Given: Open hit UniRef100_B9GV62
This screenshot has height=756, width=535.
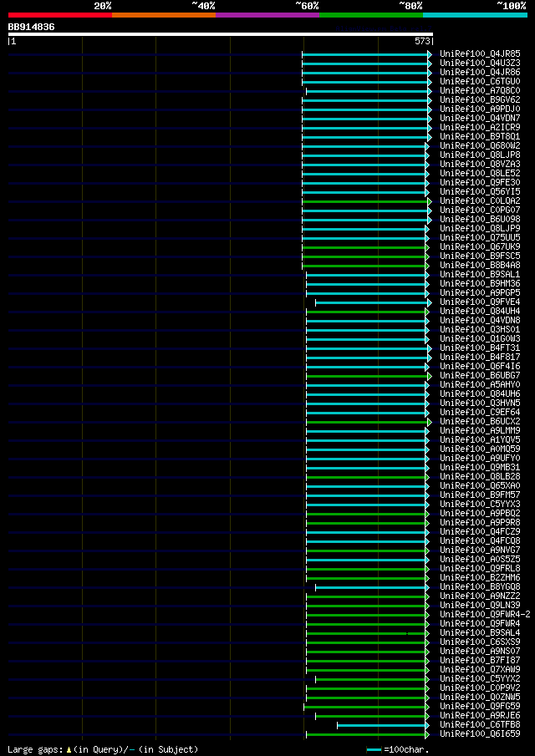Looking at the screenshot, I should [480, 99].
